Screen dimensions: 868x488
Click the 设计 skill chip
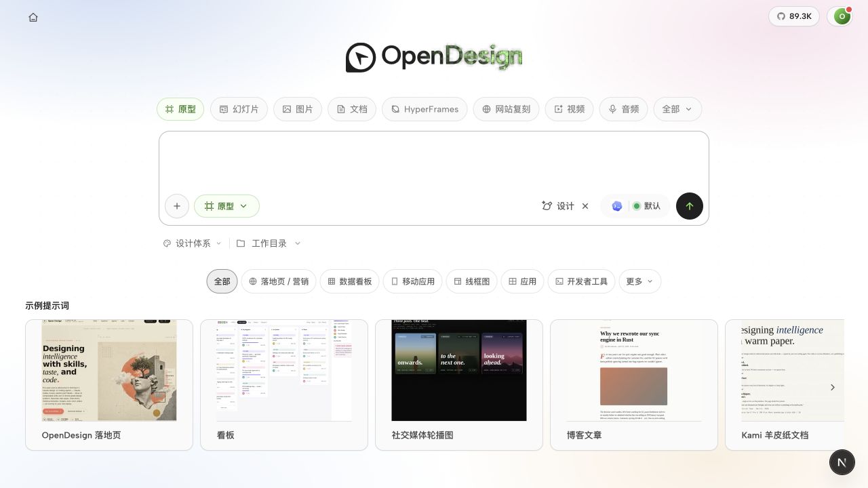tap(558, 206)
